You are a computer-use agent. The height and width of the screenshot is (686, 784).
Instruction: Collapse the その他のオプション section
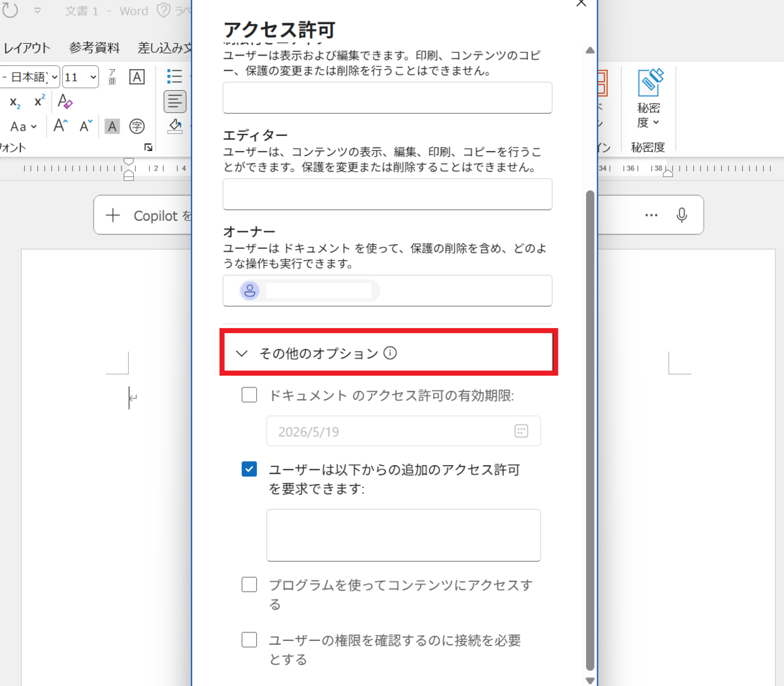pyautogui.click(x=242, y=353)
